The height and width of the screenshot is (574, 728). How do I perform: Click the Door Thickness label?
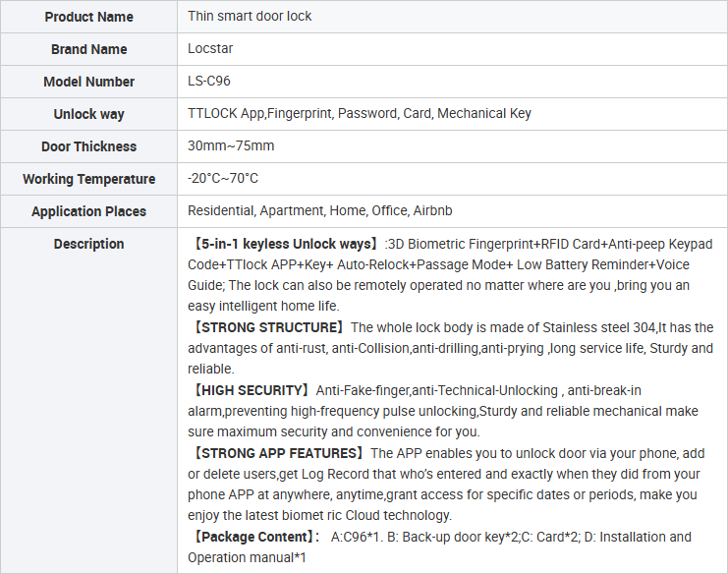point(88,146)
